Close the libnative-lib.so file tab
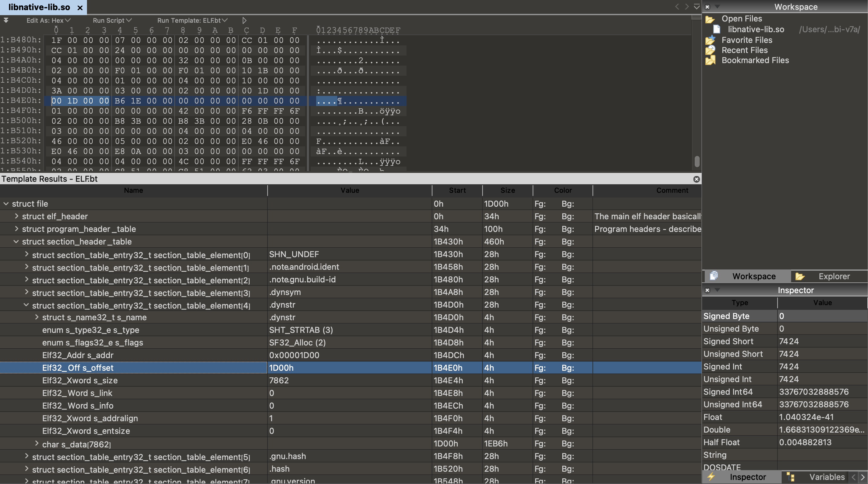Screen dimensions: 868x484 coord(80,8)
